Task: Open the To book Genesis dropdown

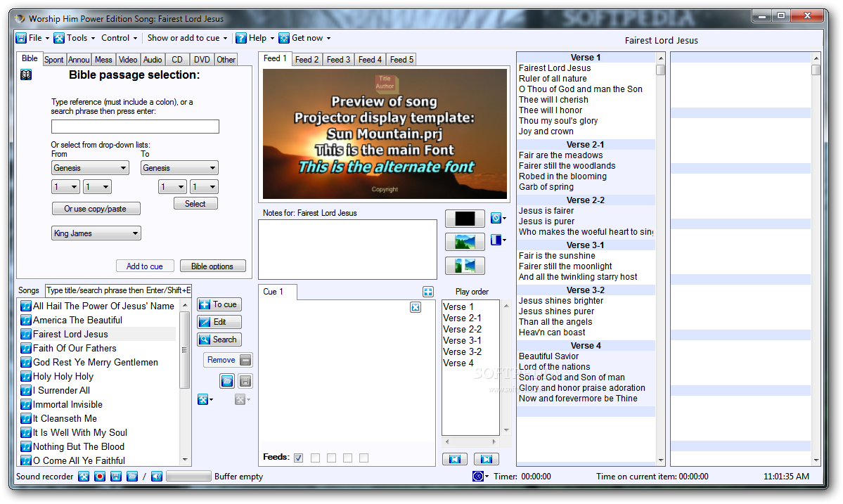Action: (x=179, y=168)
